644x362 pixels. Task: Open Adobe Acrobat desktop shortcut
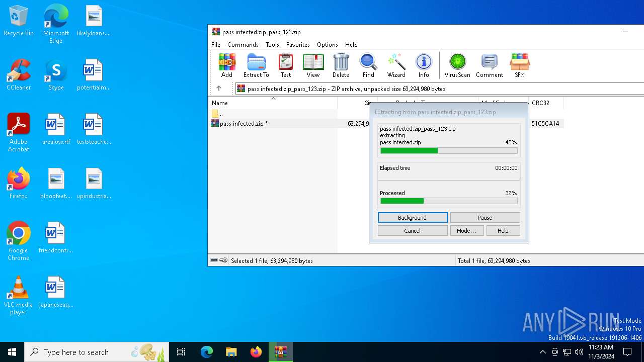pyautogui.click(x=19, y=133)
